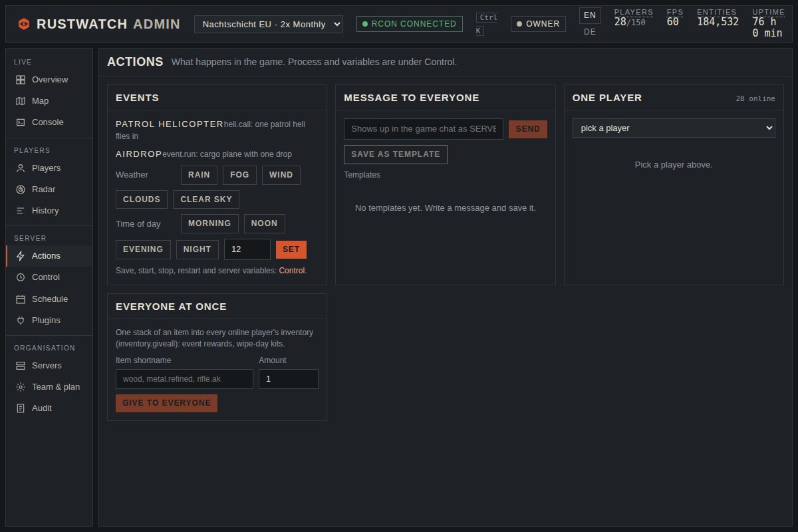
Task: Click the Ctrl K shortcut hint
Action: pyautogui.click(x=487, y=24)
